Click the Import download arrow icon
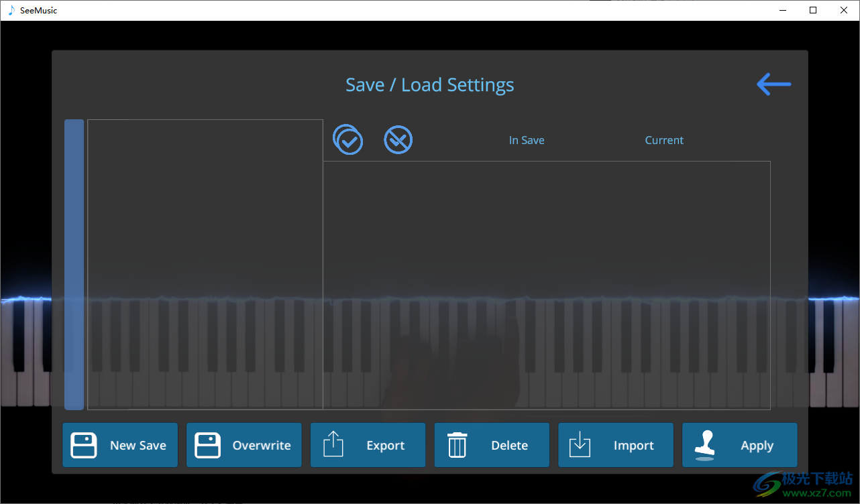 tap(580, 444)
